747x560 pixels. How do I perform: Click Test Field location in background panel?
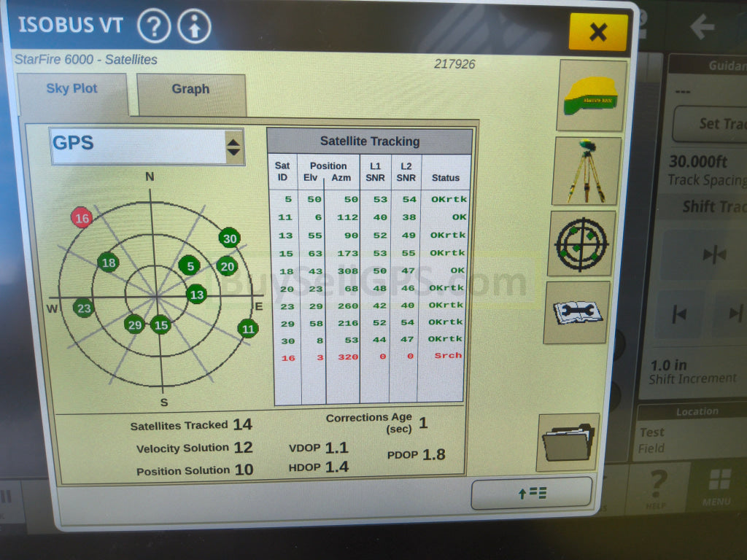point(651,440)
